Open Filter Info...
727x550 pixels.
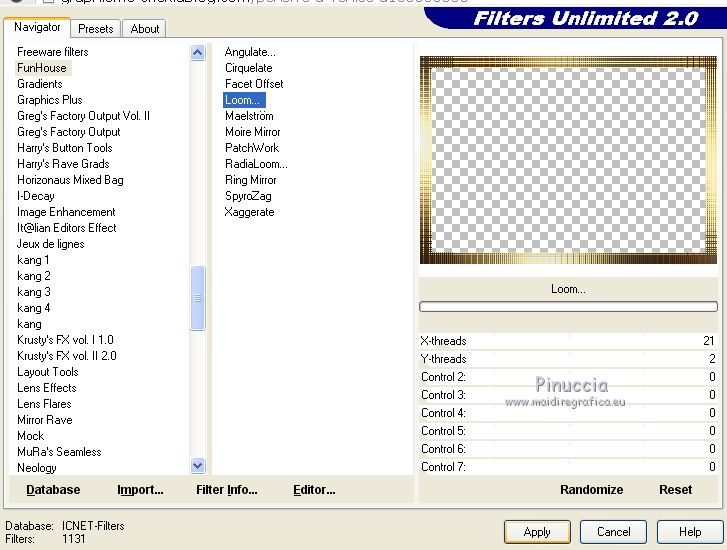[227, 490]
